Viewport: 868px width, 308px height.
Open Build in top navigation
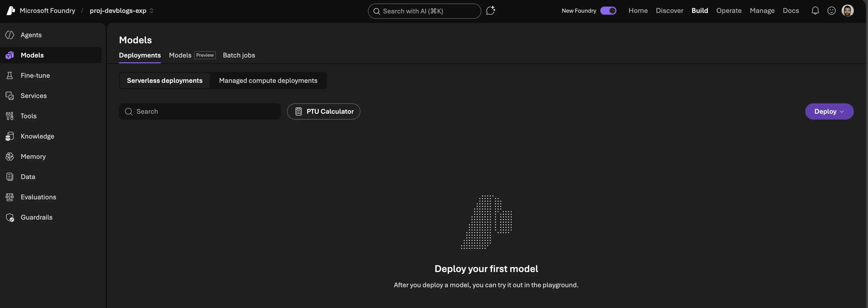pyautogui.click(x=699, y=11)
